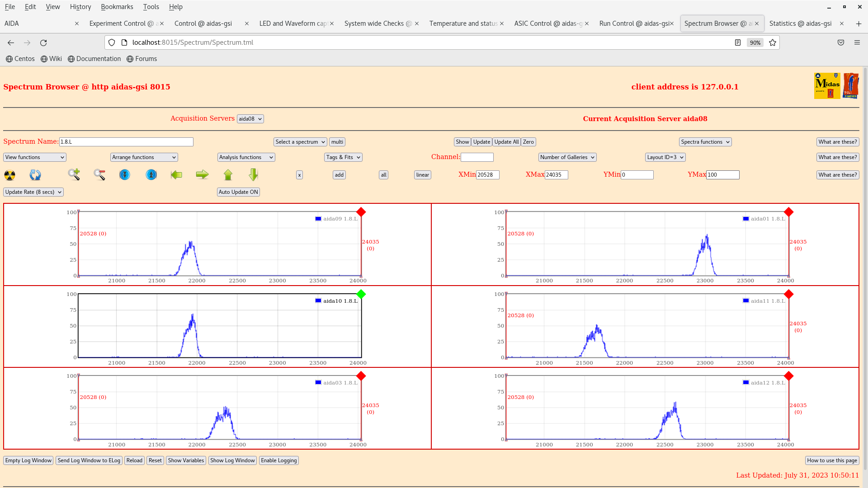Click the blue legend swatch for aida09
This screenshot has height=488, width=868.
[318, 219]
